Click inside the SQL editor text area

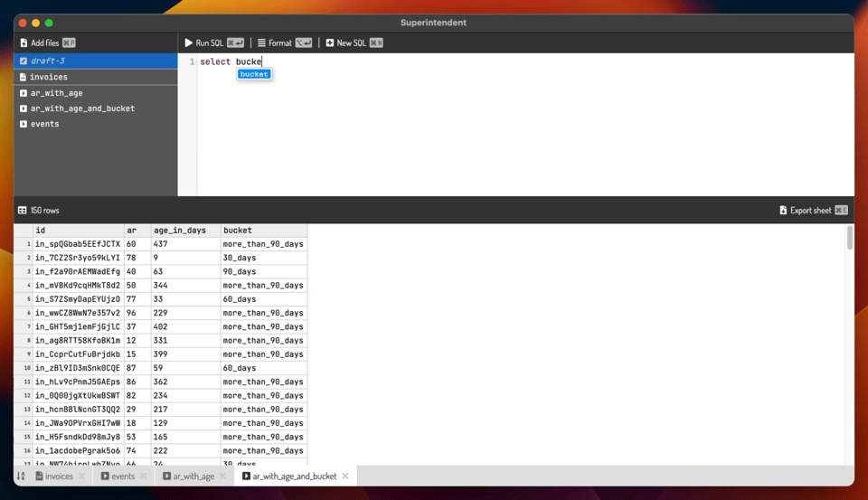[524, 127]
